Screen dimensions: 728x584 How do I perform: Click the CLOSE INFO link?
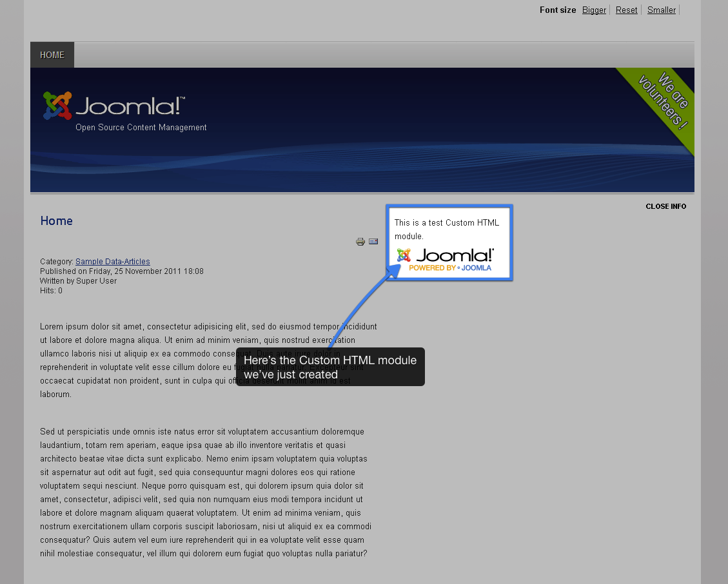[x=666, y=206]
